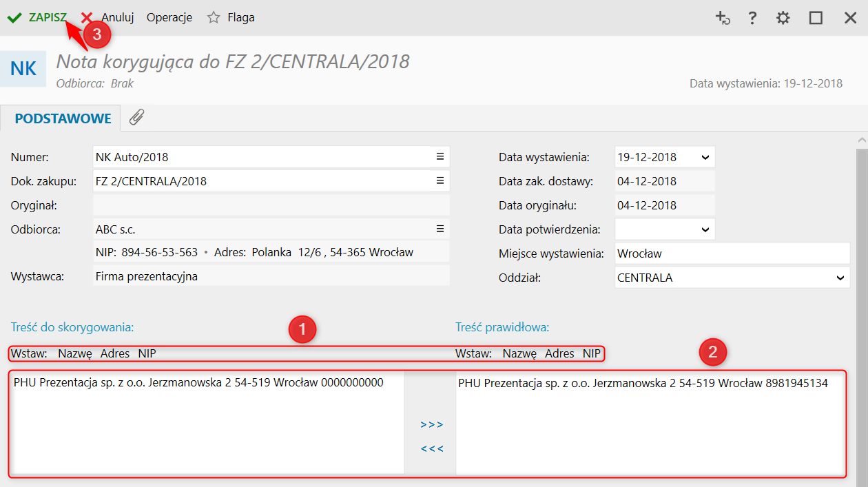
Task: Click the Treść do skorygowania heading
Action: (72, 327)
